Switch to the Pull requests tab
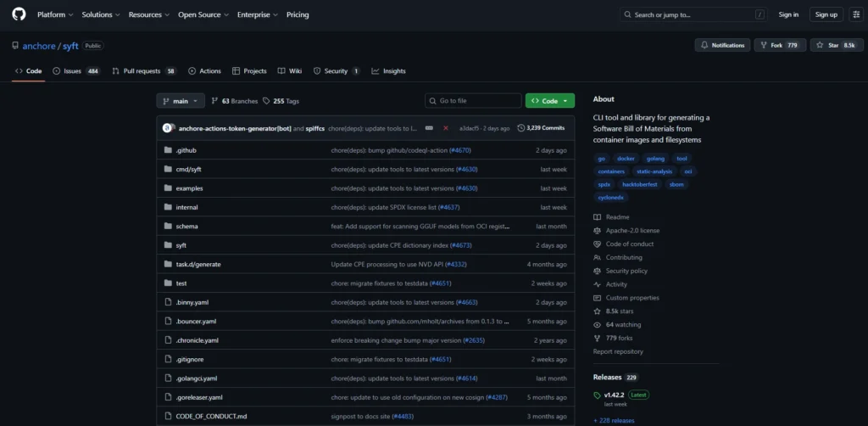The width and height of the screenshot is (868, 426). point(144,71)
